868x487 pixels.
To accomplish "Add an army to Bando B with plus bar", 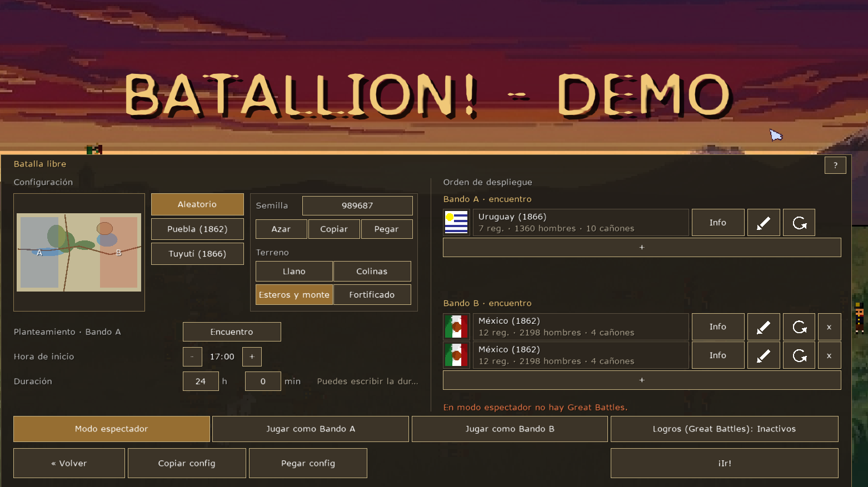I will [642, 380].
